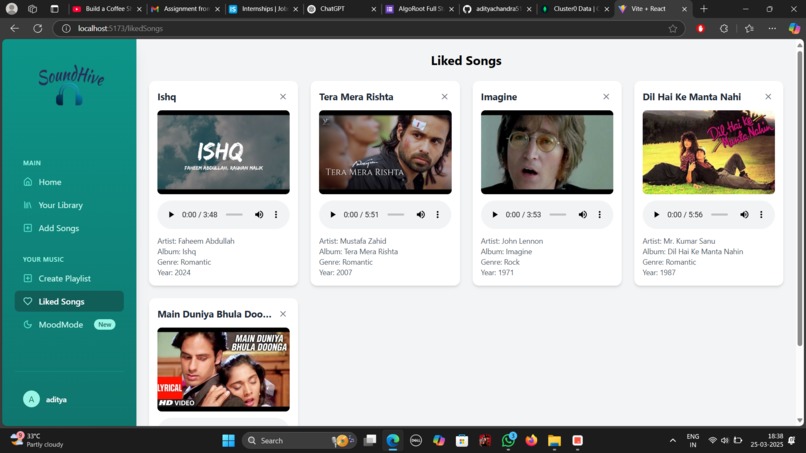
Task: Seek in the Tera Mera Rishta progress slider
Action: 396,214
